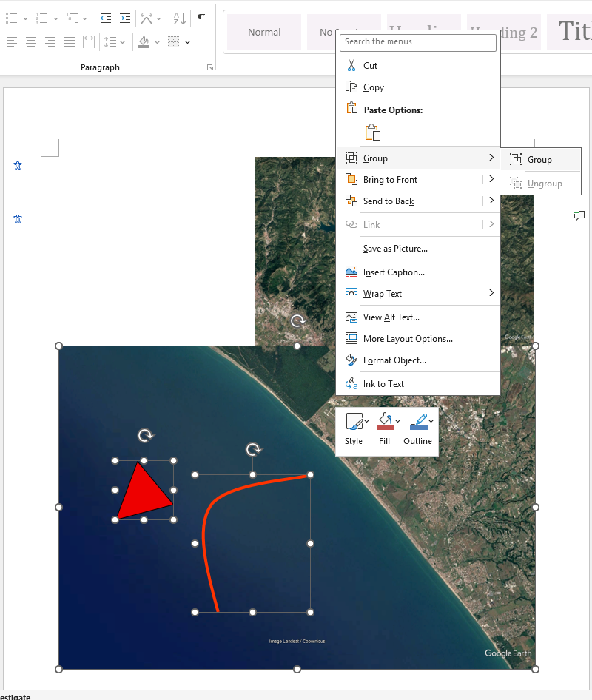Decrease the paragraph indent

[x=106, y=18]
